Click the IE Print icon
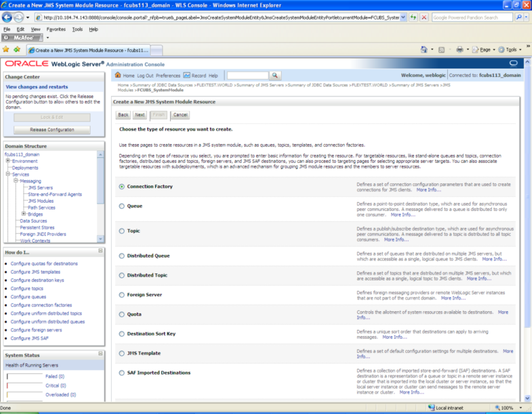The image size is (532, 414). (459, 50)
